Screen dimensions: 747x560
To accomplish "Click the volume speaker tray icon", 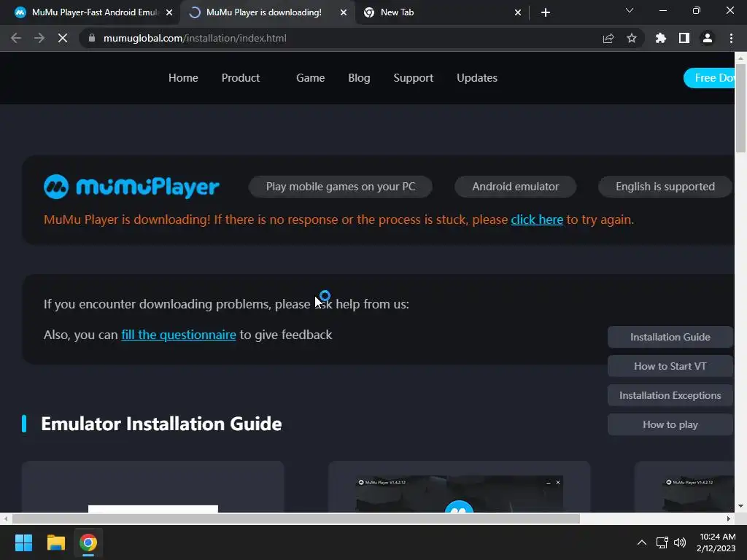I will (680, 542).
